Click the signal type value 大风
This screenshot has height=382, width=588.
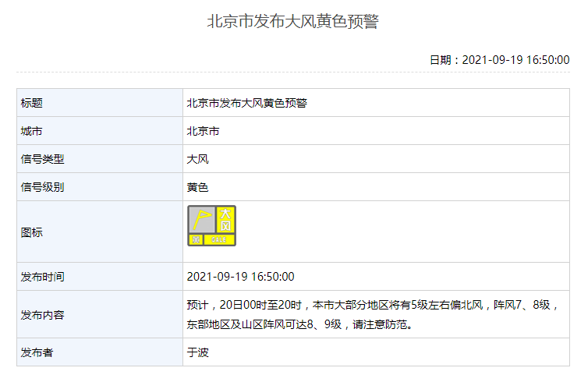click(197, 159)
